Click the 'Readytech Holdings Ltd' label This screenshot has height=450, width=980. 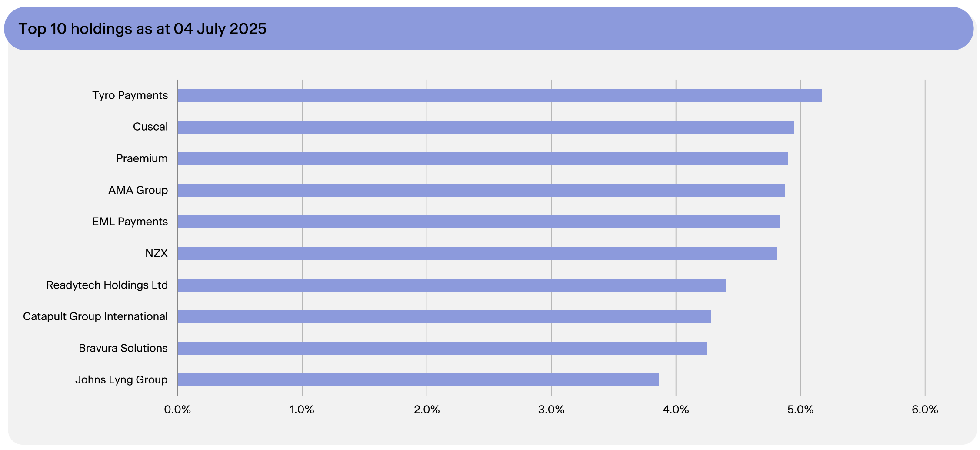[107, 285]
